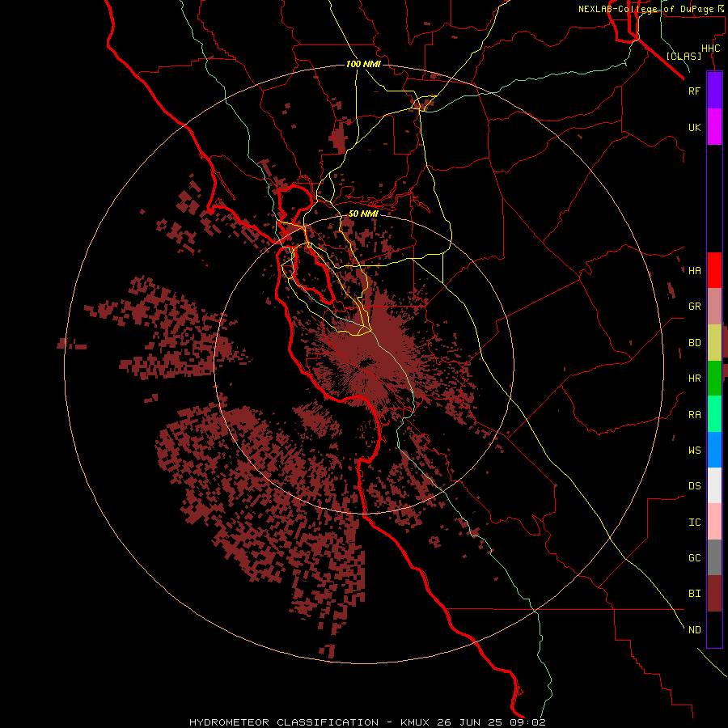
Task: Click the 'WS' legend label
Action: [x=694, y=450]
